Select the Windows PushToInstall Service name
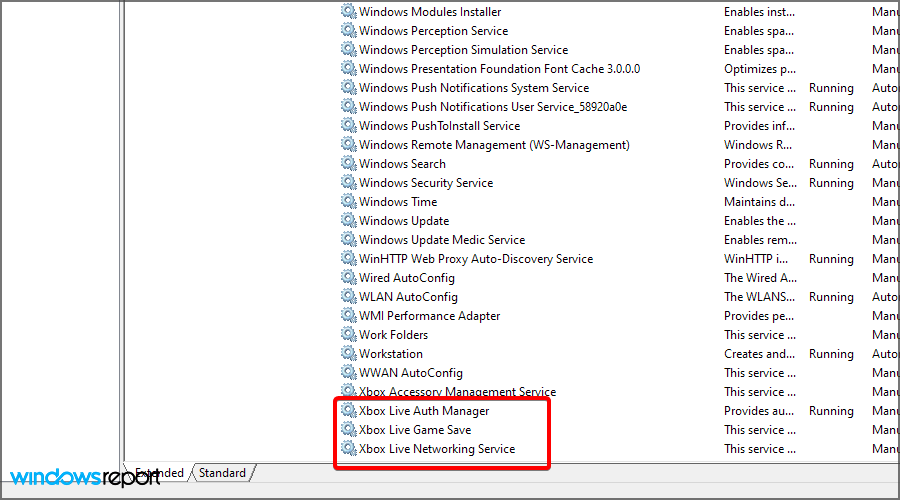The width and height of the screenshot is (900, 500). coord(440,126)
